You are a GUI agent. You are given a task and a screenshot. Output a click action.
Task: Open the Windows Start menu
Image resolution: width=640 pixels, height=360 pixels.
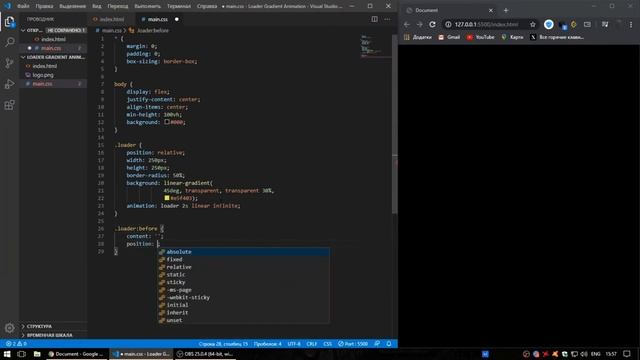(7, 354)
